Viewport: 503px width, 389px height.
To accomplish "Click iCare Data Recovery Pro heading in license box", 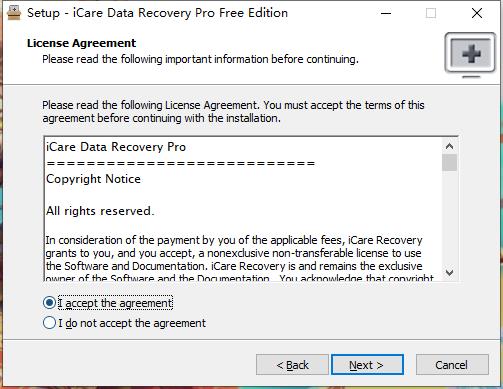I will click(116, 147).
